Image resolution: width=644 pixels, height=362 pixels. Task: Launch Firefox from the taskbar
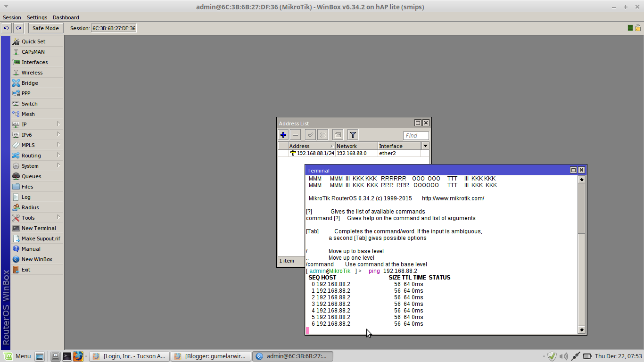click(x=78, y=356)
